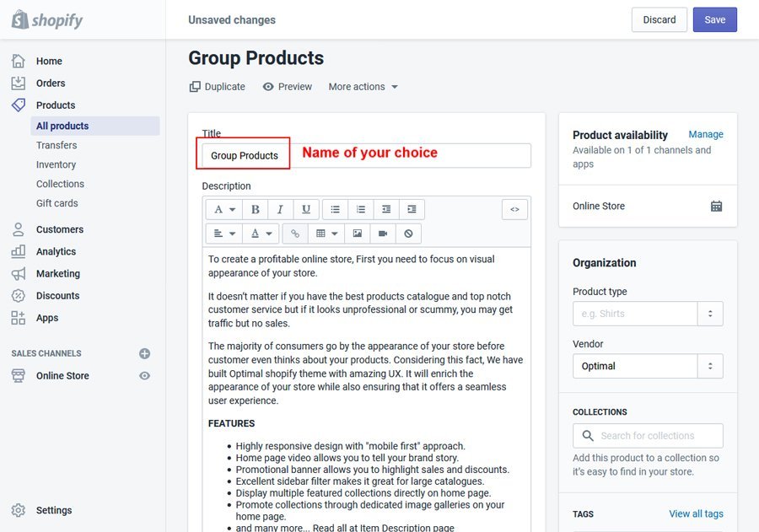Image resolution: width=759 pixels, height=532 pixels.
Task: Click the Save button
Action: [x=714, y=20]
